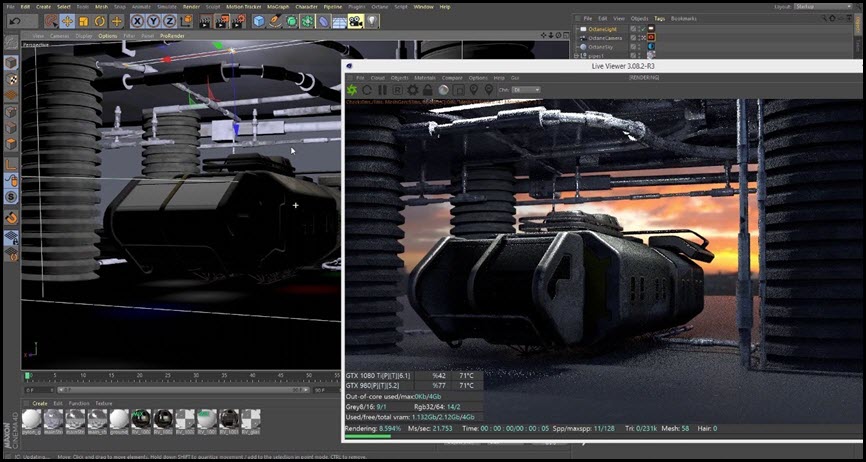Click the Live Viewer restart render icon

[367, 89]
